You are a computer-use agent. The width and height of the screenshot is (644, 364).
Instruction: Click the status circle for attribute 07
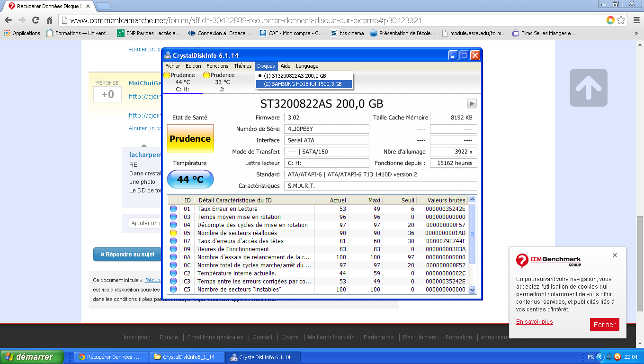173,241
